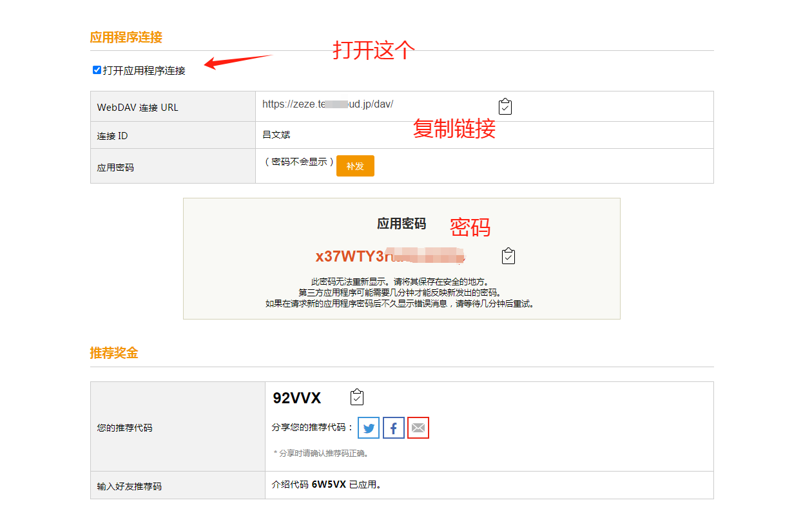Screen dimensions: 812x507
Task: Click the WebDAV 连接 URL row label
Action: (x=137, y=108)
